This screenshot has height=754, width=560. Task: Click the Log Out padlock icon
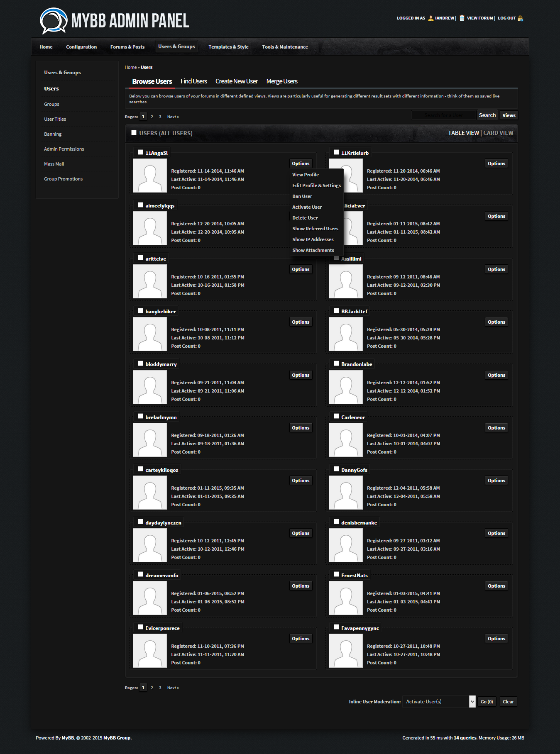click(x=520, y=18)
